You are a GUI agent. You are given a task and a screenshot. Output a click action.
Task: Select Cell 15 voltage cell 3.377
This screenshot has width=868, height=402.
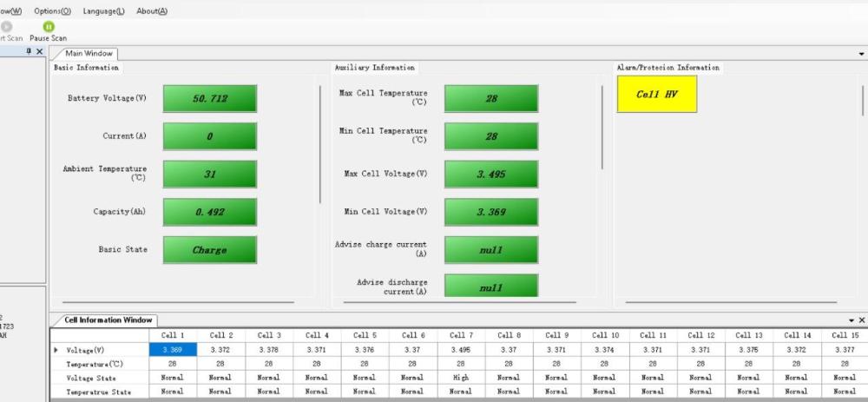pos(845,350)
